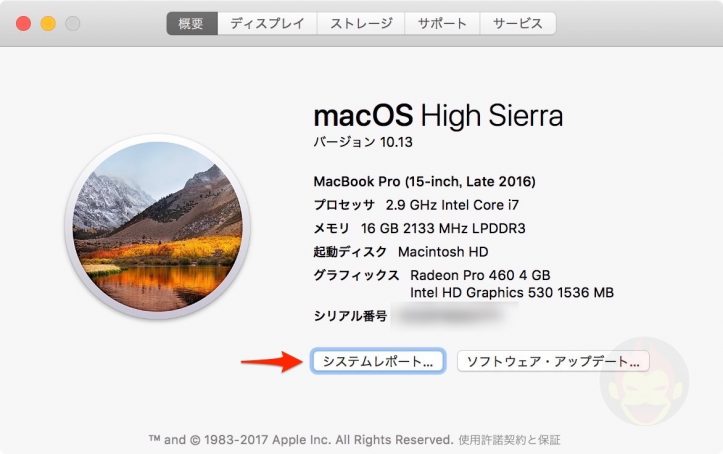
Task: Click the バージョン 10.13 version text
Action: (363, 142)
